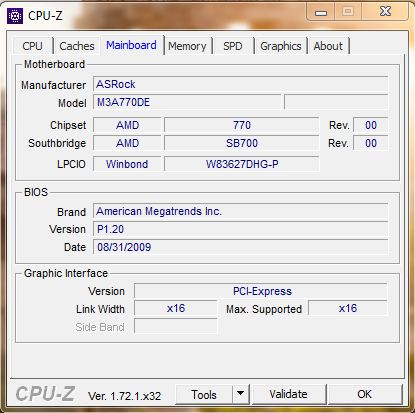Expand the Tools dropdown arrow
Image resolution: width=415 pixels, height=413 pixels.
click(240, 395)
